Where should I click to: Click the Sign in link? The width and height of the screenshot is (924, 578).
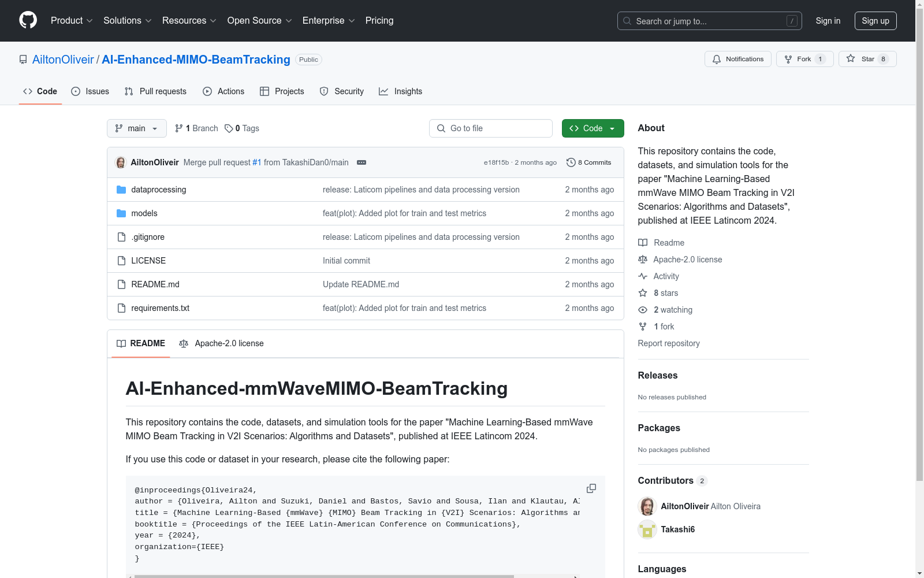point(828,21)
